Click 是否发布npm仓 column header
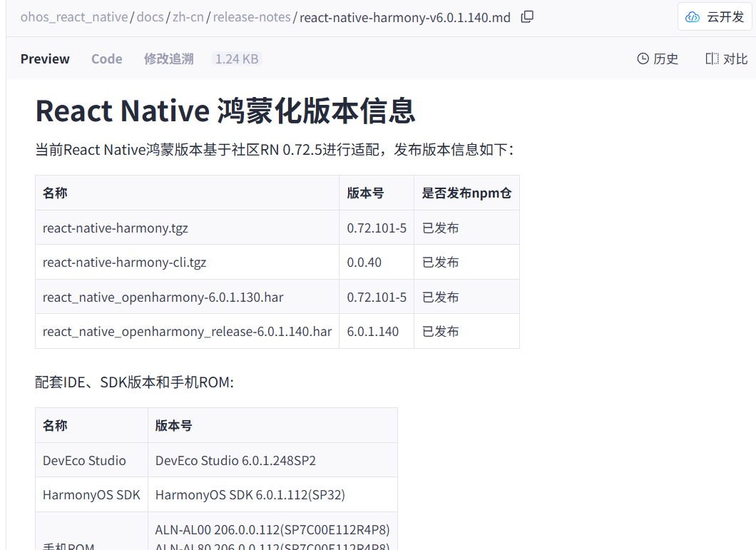The image size is (756, 550). pyautogui.click(x=466, y=193)
